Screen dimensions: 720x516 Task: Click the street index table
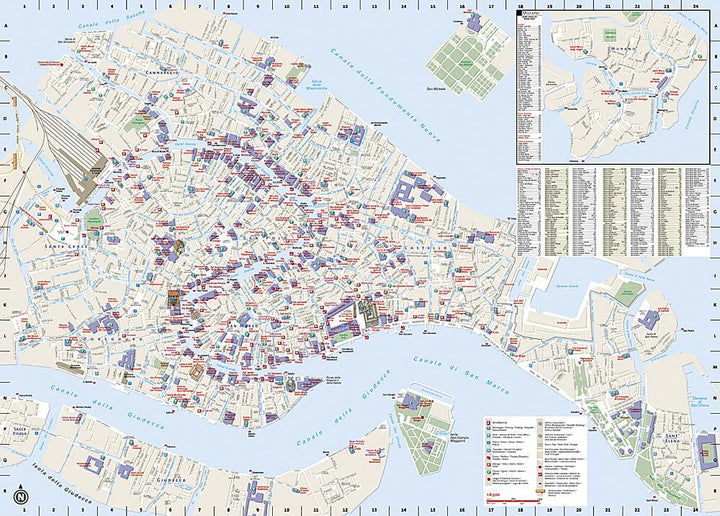tap(613, 211)
